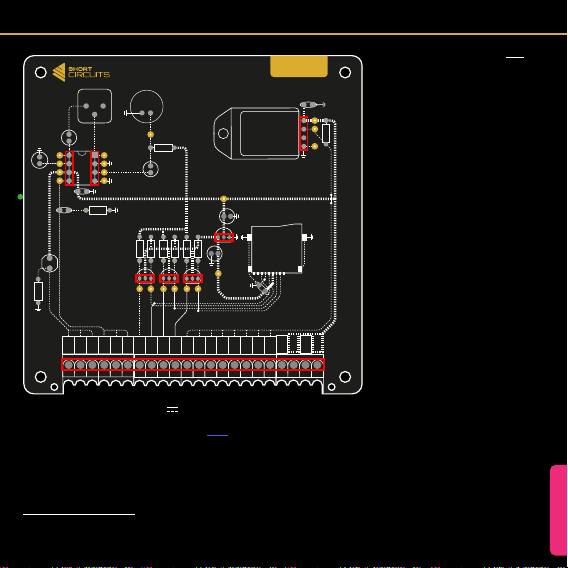Click the yellow junction pad on horizontal dotted trace
This screenshot has width=568, height=568.
224,199
